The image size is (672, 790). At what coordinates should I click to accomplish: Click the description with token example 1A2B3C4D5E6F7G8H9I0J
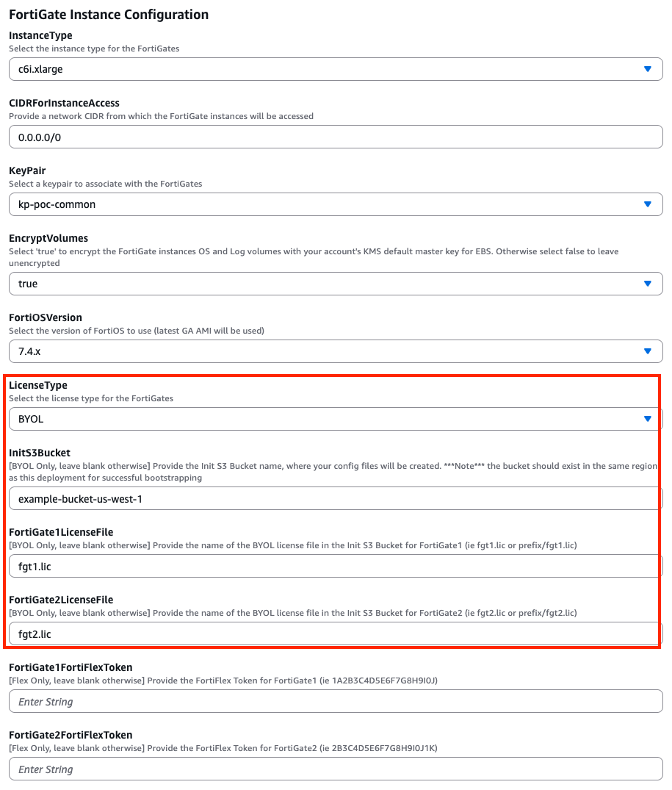click(223, 681)
